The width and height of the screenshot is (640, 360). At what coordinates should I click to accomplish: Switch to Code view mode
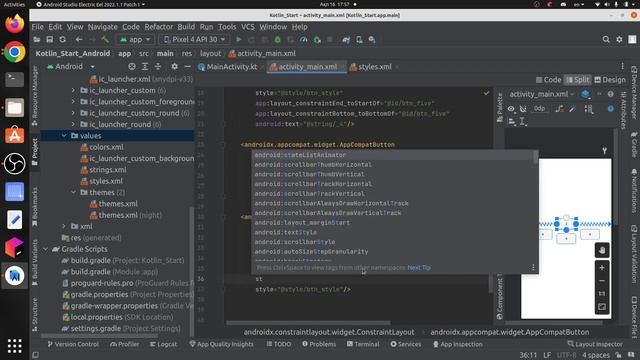pyautogui.click(x=548, y=80)
